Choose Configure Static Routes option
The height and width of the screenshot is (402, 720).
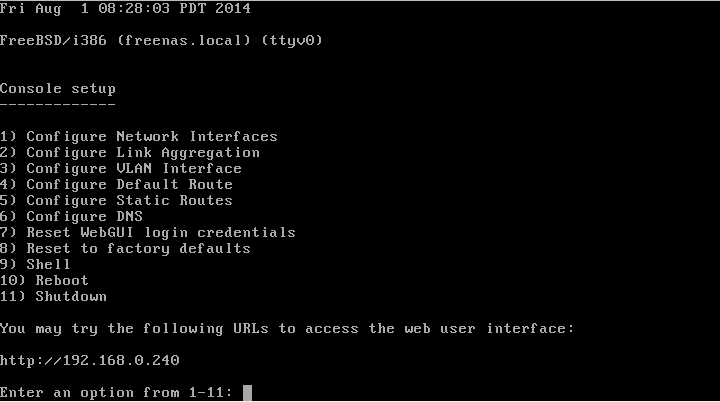pos(116,200)
